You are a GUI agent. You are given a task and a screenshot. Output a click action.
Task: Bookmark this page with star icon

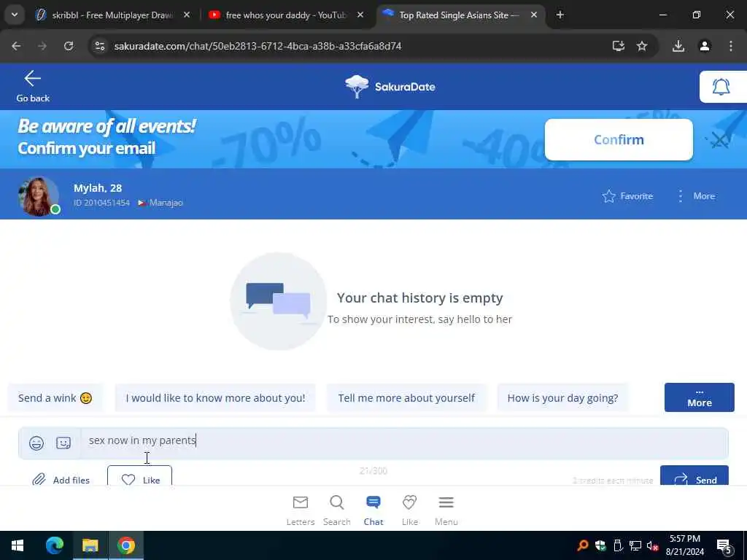(x=642, y=46)
